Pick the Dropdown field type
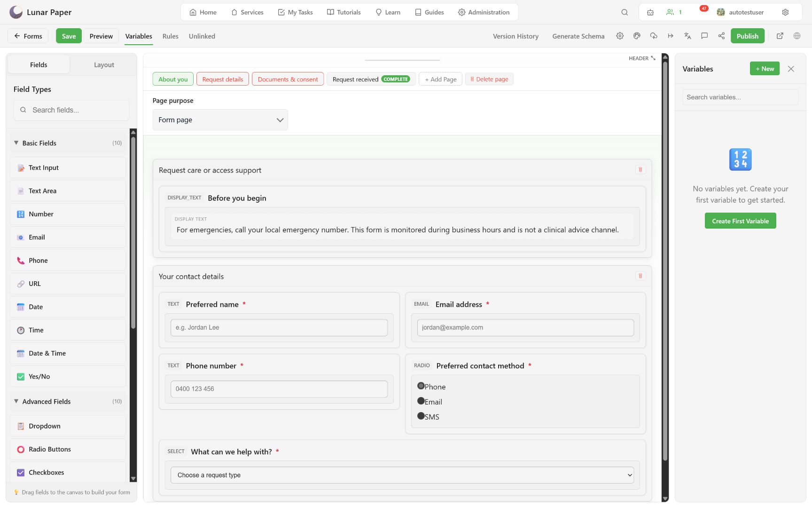This screenshot has height=508, width=812. pyautogui.click(x=68, y=426)
